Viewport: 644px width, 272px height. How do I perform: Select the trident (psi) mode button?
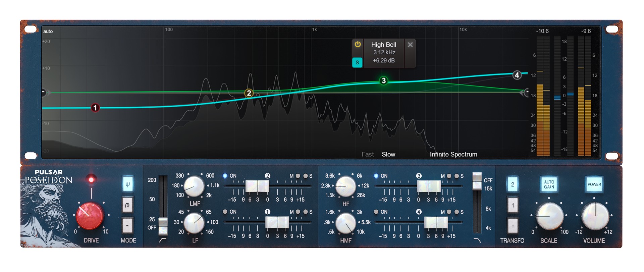click(x=127, y=184)
